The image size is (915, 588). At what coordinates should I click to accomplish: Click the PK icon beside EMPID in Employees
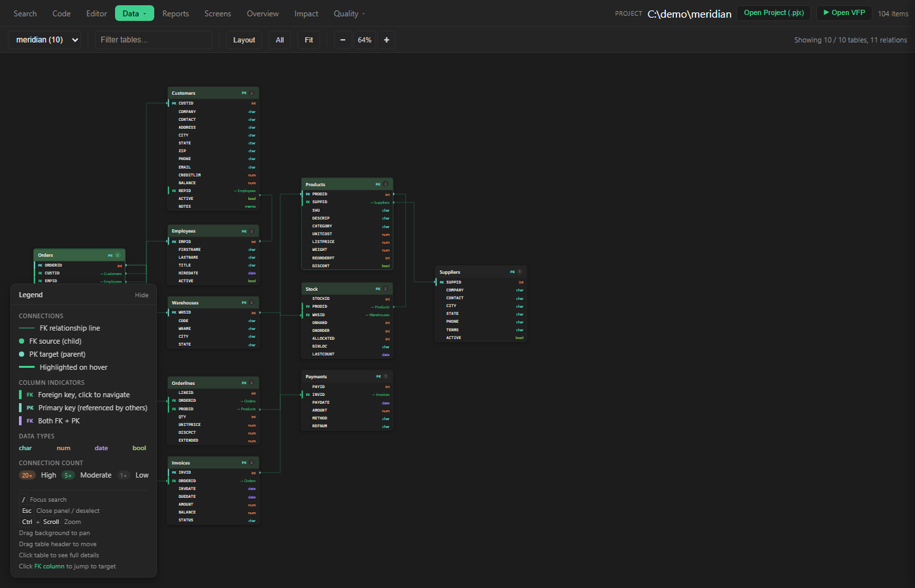coord(174,242)
